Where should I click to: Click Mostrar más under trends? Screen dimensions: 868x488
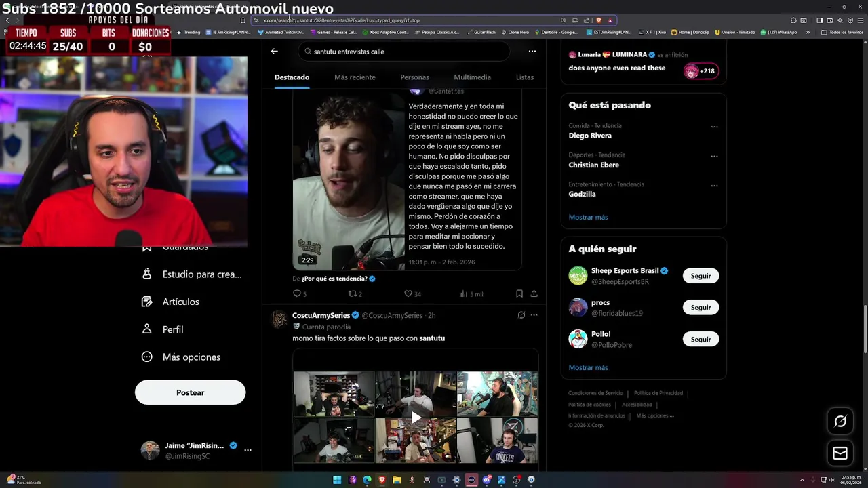(588, 217)
